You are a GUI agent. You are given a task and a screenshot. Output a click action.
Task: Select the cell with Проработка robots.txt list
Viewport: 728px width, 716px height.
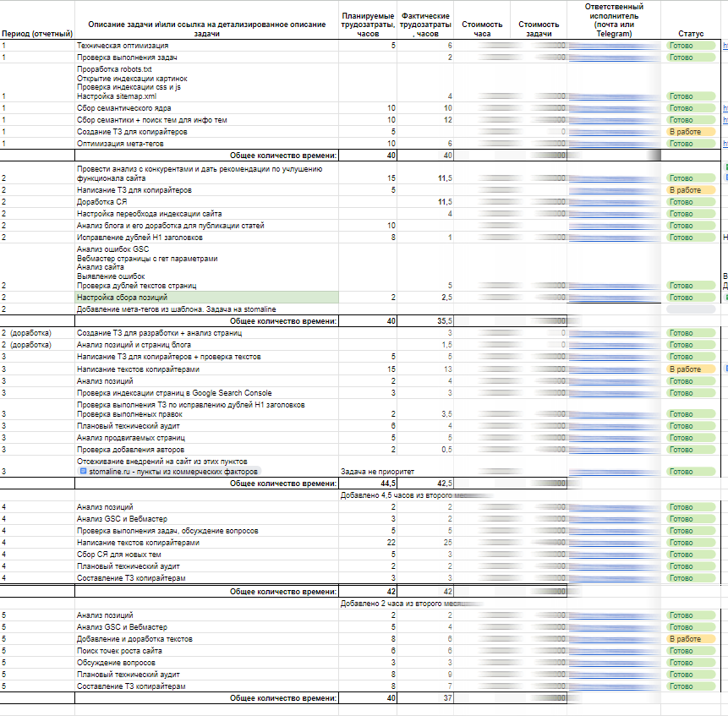(206, 83)
